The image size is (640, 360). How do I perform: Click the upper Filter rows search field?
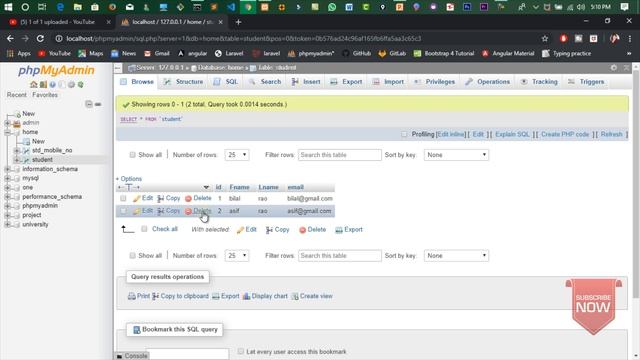340,155
